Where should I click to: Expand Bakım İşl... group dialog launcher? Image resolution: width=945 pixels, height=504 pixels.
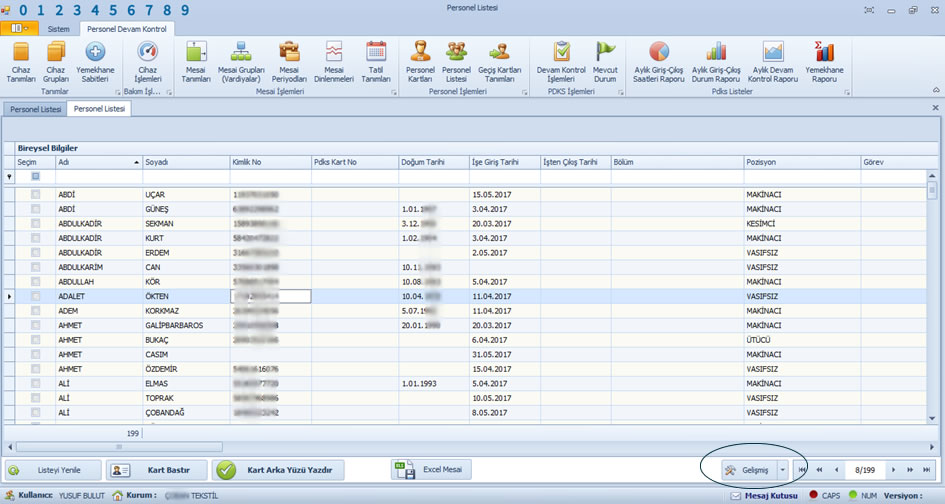[x=169, y=92]
